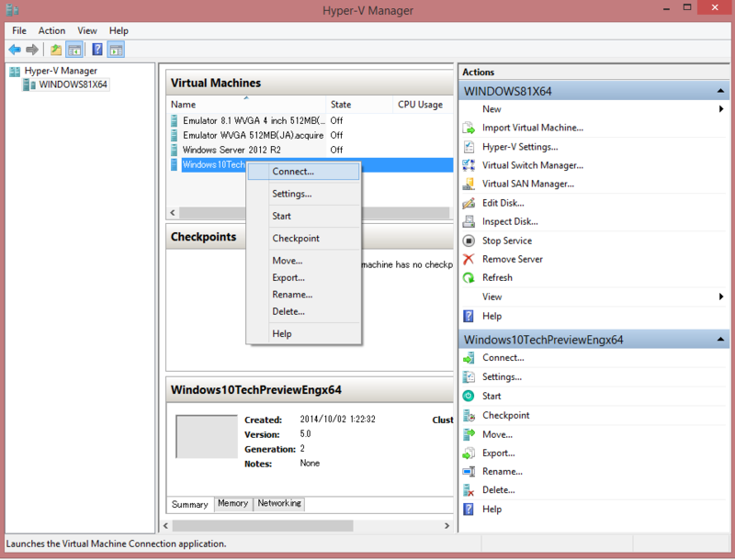Click the Stop Service icon
Screen dimensions: 735x560
pos(469,241)
